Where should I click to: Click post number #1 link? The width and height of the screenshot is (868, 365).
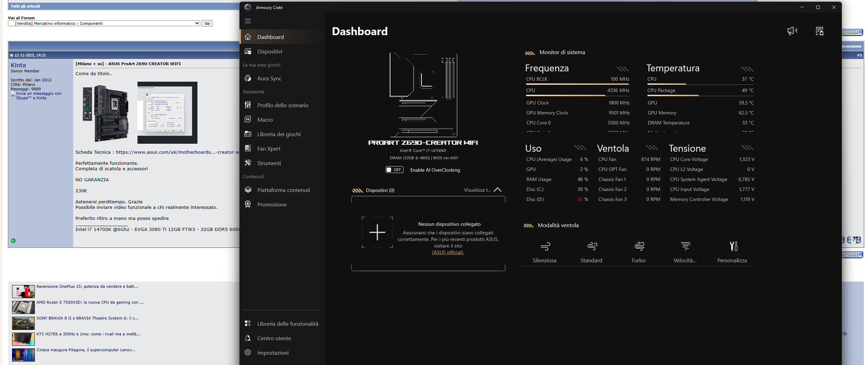[859, 55]
